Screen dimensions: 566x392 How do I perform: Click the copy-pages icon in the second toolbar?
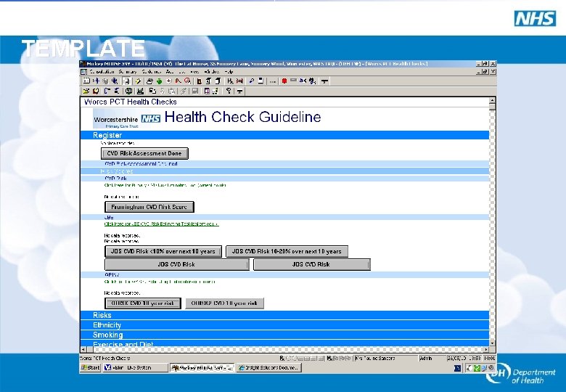click(152, 91)
